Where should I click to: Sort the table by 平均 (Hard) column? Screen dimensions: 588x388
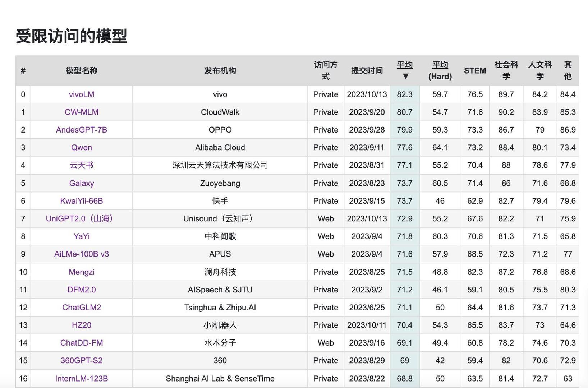(x=440, y=71)
